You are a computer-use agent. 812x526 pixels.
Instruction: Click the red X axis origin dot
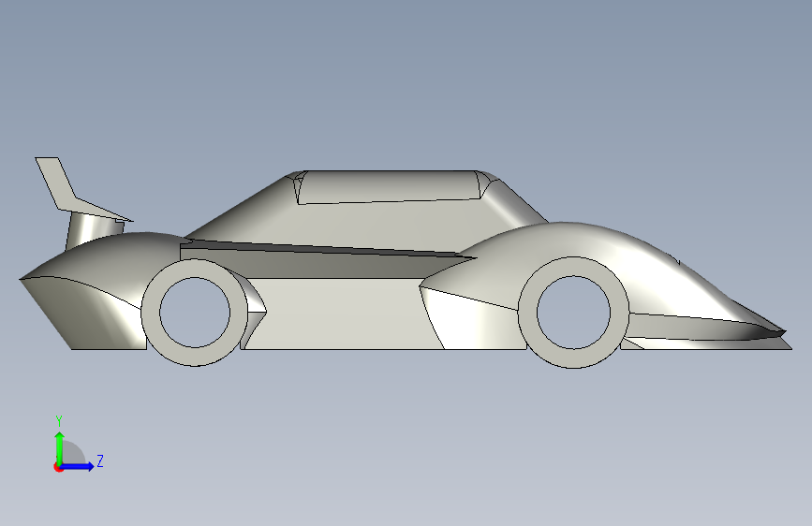tap(58, 467)
